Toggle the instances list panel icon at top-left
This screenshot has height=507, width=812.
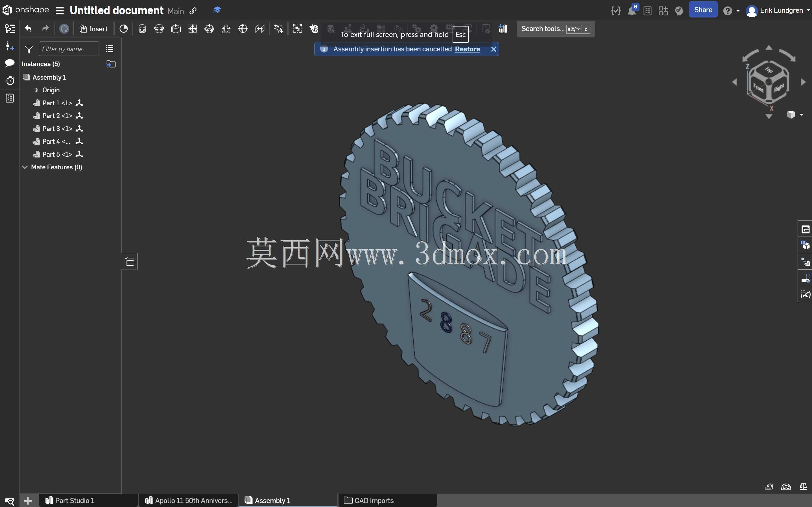10,29
